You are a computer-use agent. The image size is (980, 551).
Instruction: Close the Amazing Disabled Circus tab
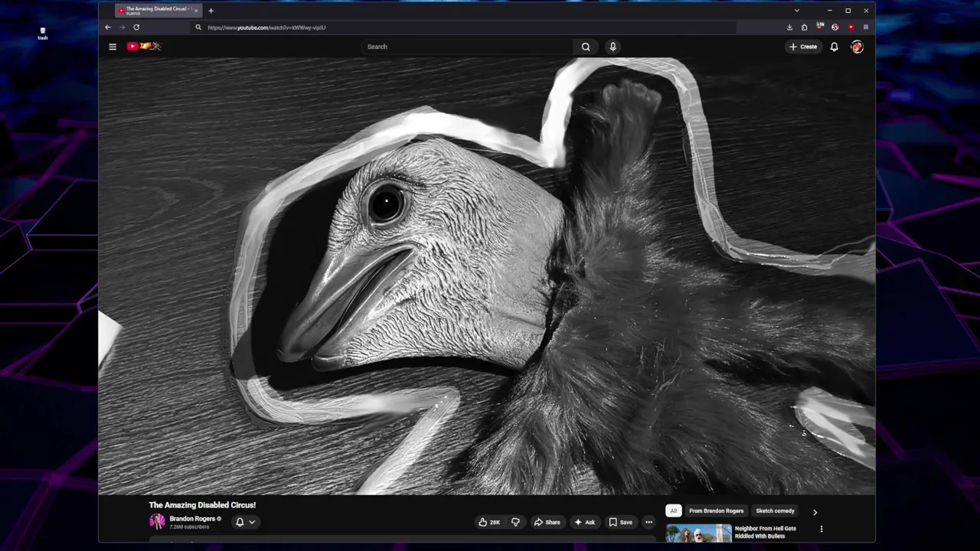pyautogui.click(x=195, y=11)
